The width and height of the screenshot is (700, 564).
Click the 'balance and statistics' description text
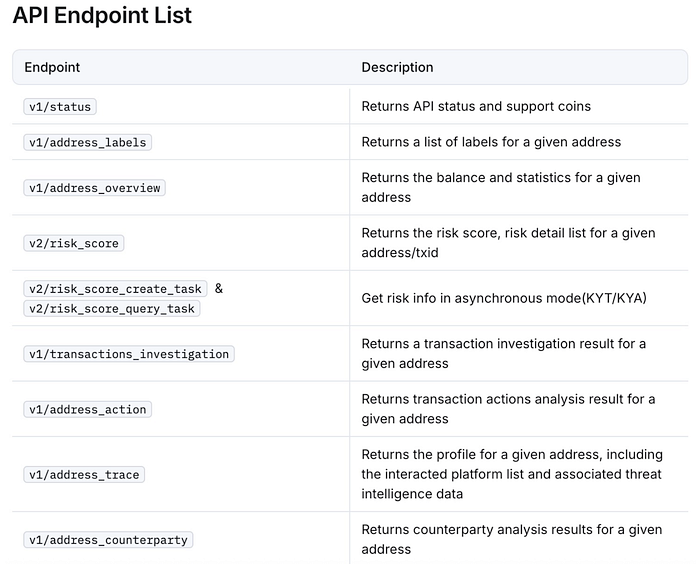point(500,187)
